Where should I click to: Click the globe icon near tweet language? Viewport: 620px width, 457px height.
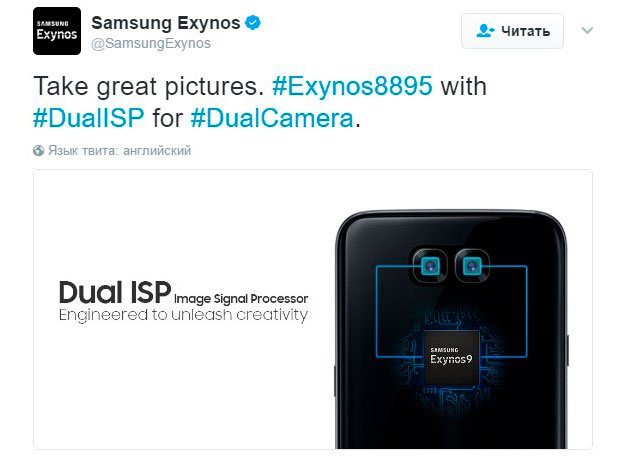(38, 151)
